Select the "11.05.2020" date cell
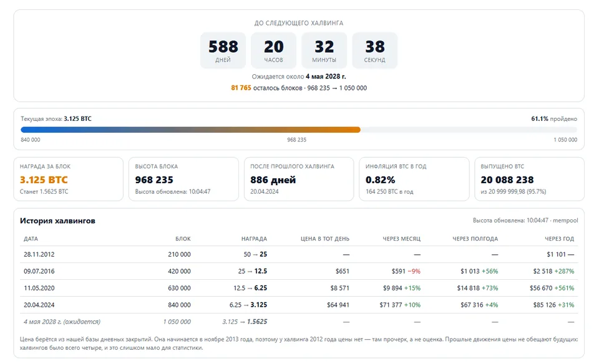599x364 pixels. point(39,288)
